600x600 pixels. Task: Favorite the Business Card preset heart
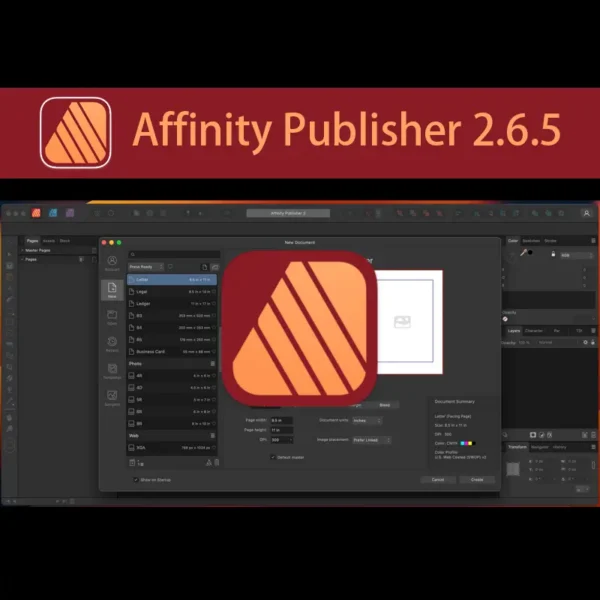click(x=214, y=351)
